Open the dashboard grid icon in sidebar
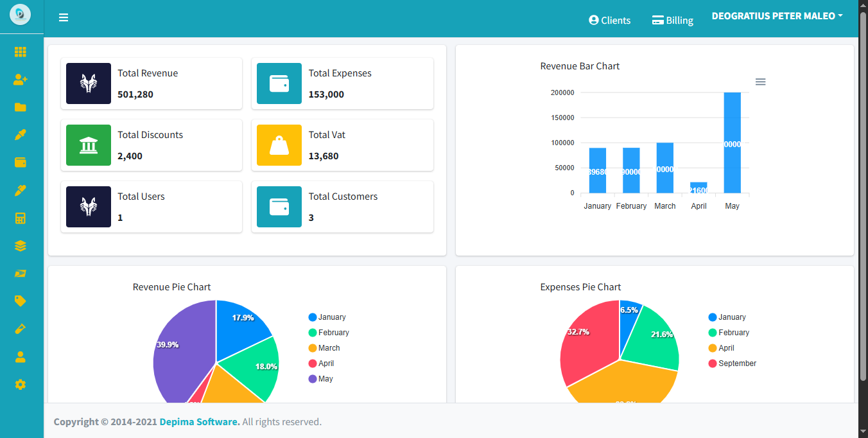This screenshot has height=438, width=868. tap(21, 52)
